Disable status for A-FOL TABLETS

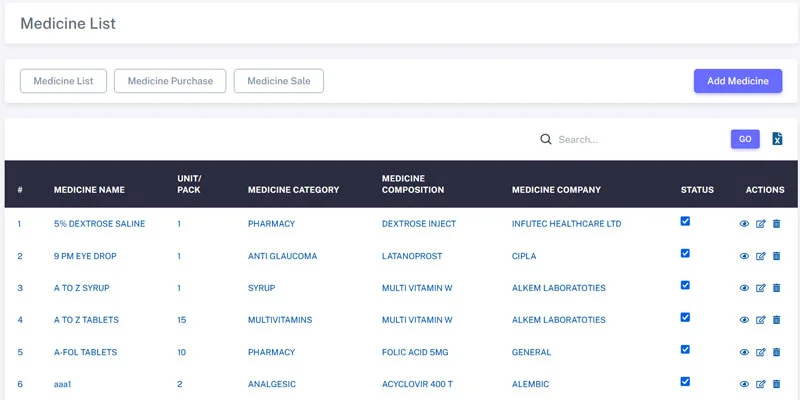[x=685, y=349]
